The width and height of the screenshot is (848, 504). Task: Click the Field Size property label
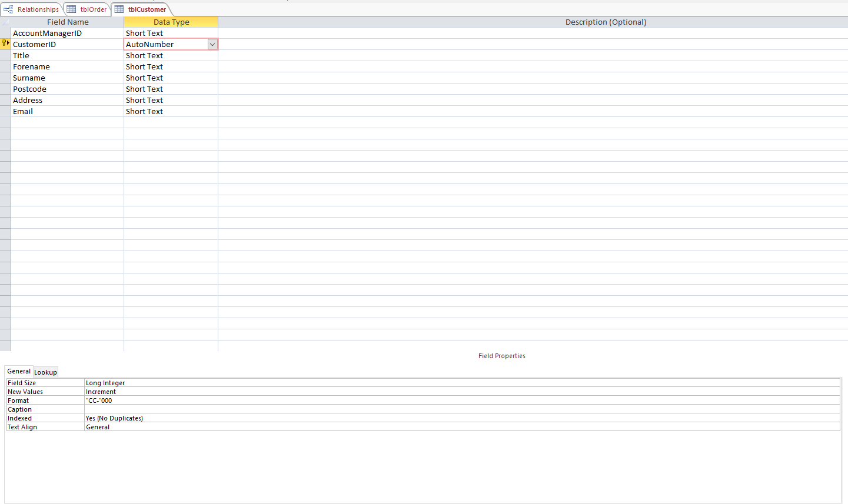click(x=22, y=383)
